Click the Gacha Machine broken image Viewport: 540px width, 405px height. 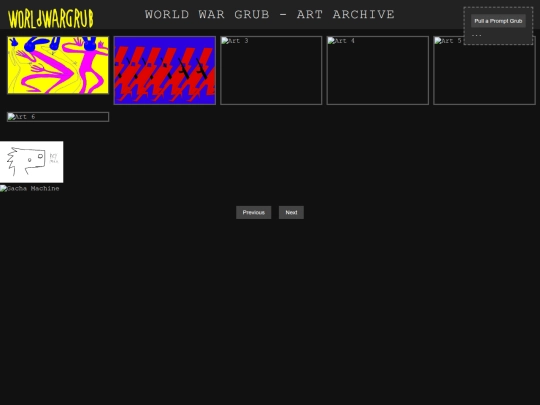[30, 188]
